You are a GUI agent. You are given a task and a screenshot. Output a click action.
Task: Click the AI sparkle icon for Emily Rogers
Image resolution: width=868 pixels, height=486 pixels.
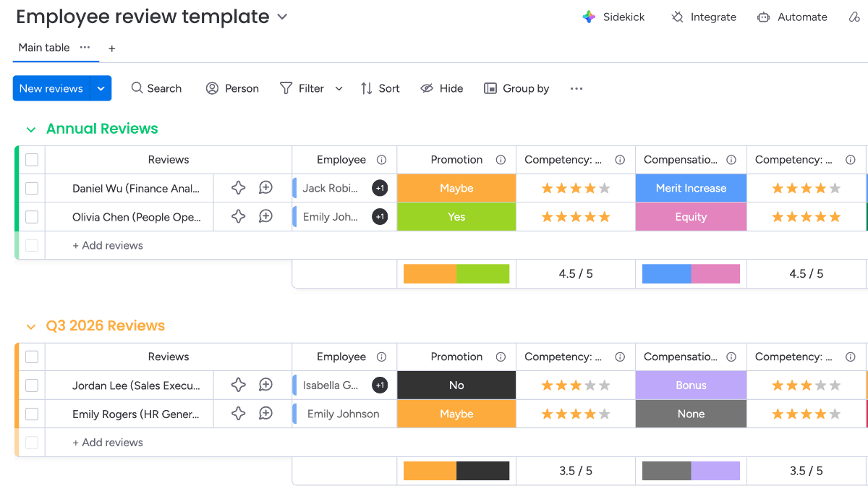(x=238, y=414)
